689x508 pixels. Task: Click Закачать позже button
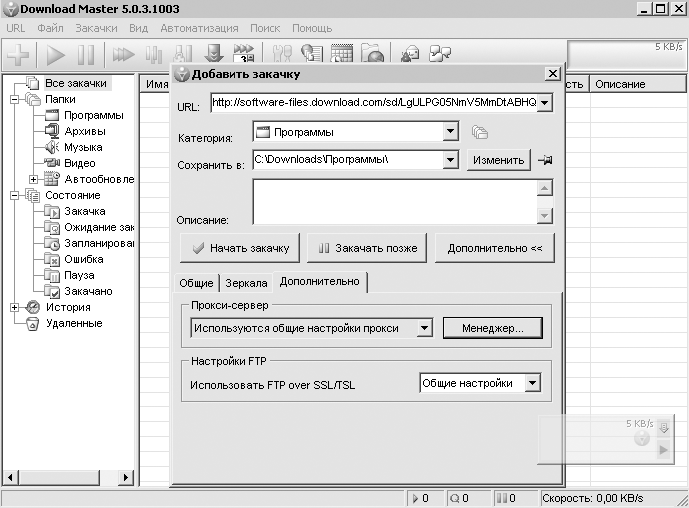click(367, 248)
